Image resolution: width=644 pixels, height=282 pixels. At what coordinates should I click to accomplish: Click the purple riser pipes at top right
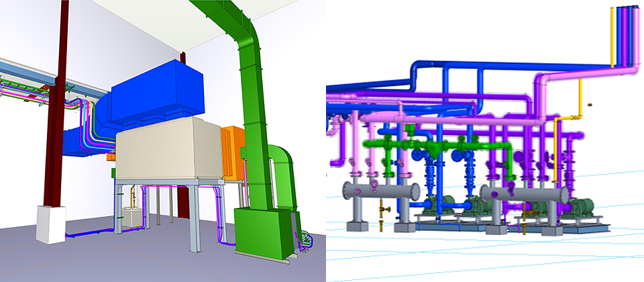coord(627,34)
